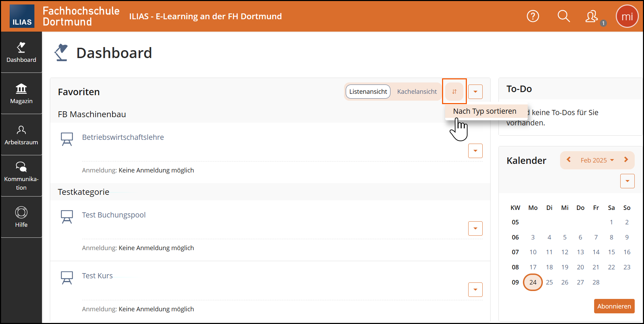Click the sort arrows button in Favoriten

(x=454, y=92)
